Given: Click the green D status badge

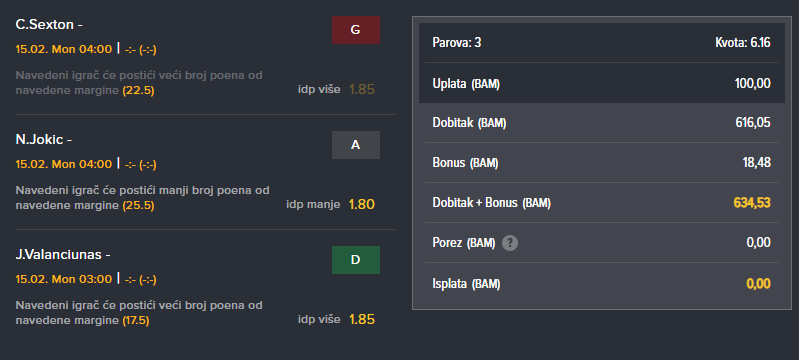Looking at the screenshot, I should pyautogui.click(x=356, y=260).
